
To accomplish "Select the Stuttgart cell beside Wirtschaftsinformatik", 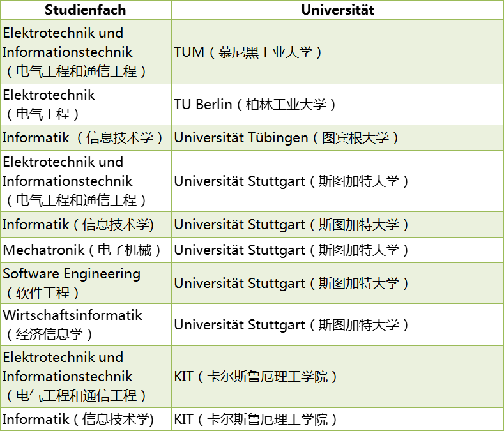I will point(337,324).
